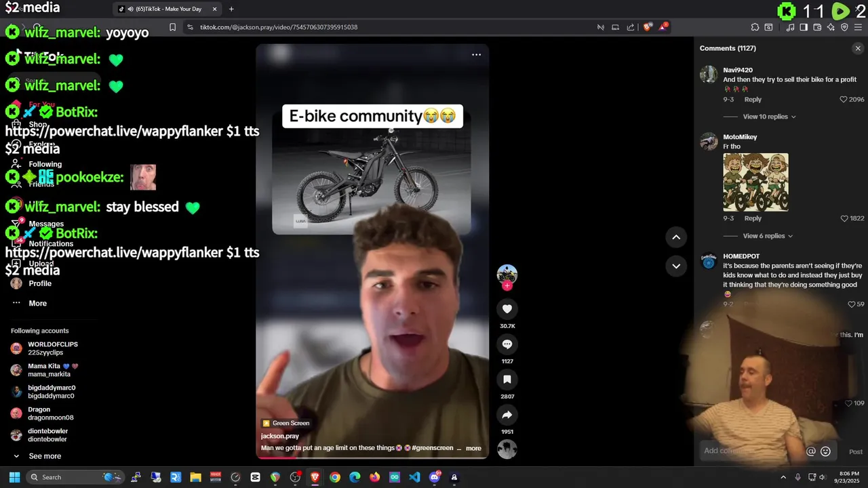
Task: Open the three-dot video options menu
Action: coord(476,55)
